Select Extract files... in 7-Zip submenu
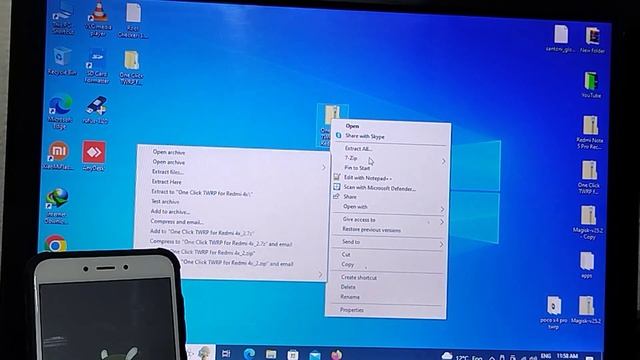The height and width of the screenshot is (360, 640). click(167, 172)
